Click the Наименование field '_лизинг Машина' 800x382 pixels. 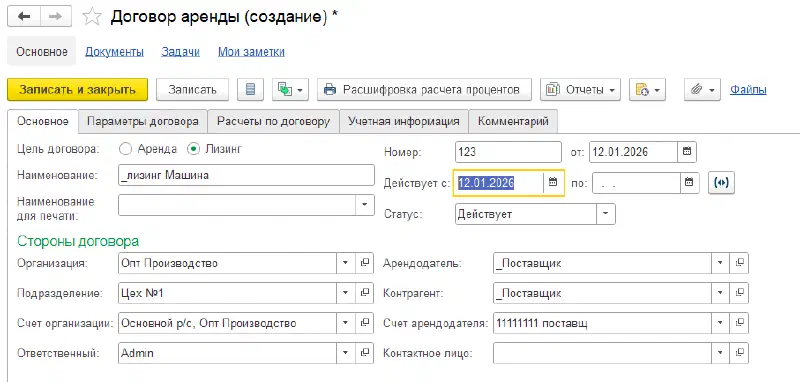click(x=246, y=175)
